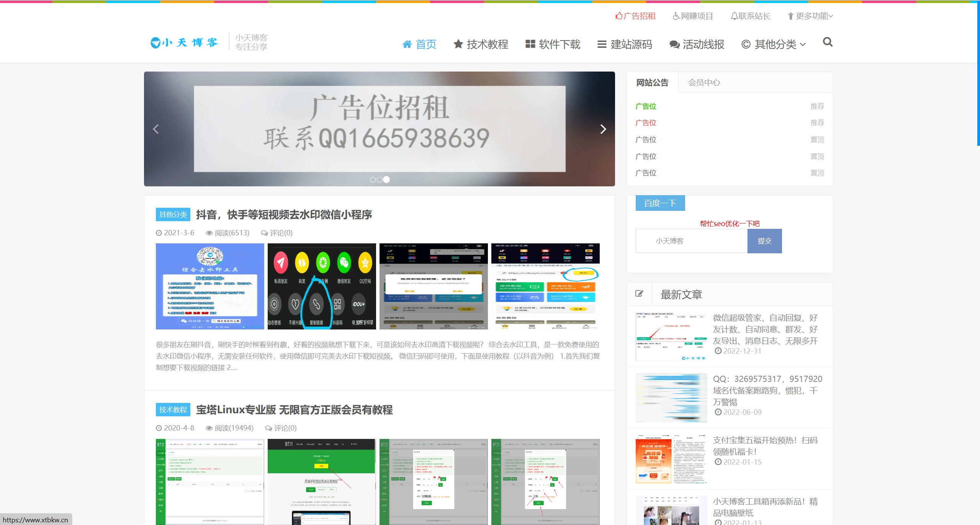Open the green BT panel second thumbnail
The image size is (980, 525).
[322, 482]
